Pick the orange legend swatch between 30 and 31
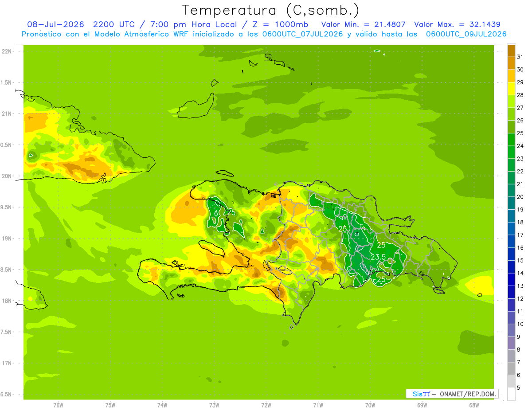This screenshot has height=411, width=532. (x=511, y=63)
